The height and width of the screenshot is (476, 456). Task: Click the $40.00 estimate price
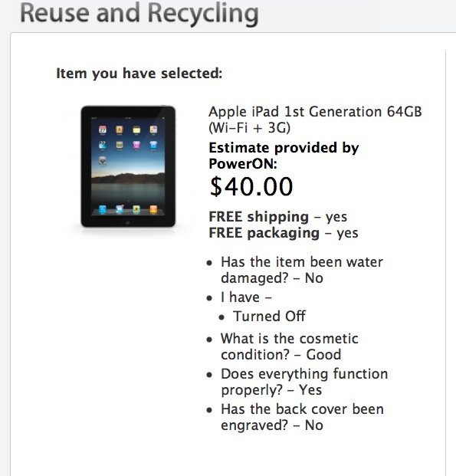point(251,186)
